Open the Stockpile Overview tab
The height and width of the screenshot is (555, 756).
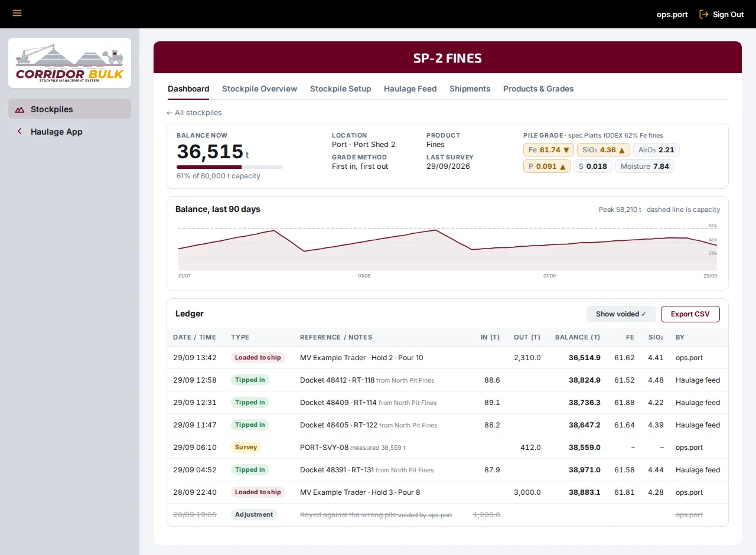tap(260, 89)
